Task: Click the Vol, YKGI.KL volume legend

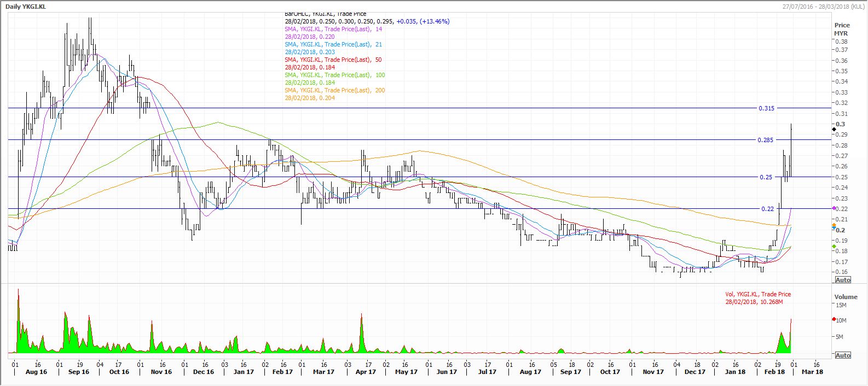Action: click(x=758, y=294)
